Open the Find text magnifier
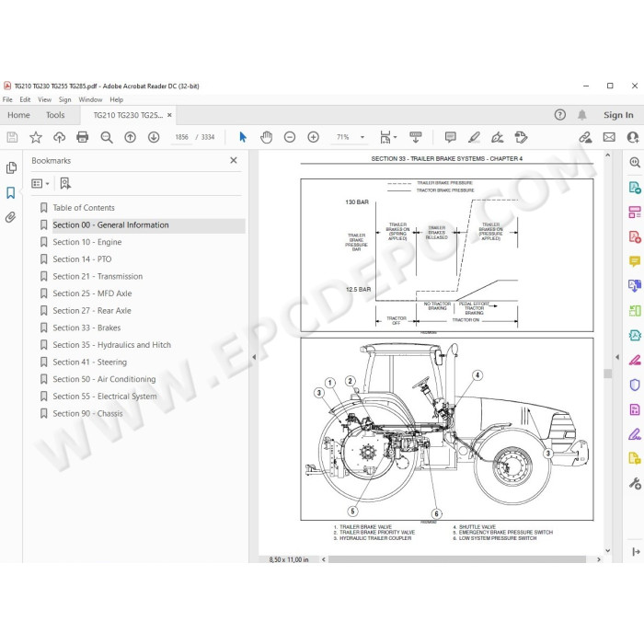The image size is (644, 644). point(107,137)
